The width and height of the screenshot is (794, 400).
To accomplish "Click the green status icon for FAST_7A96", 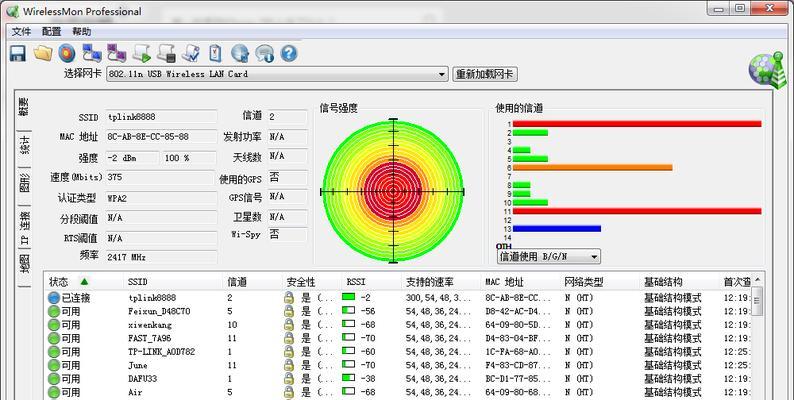I will coord(54,338).
